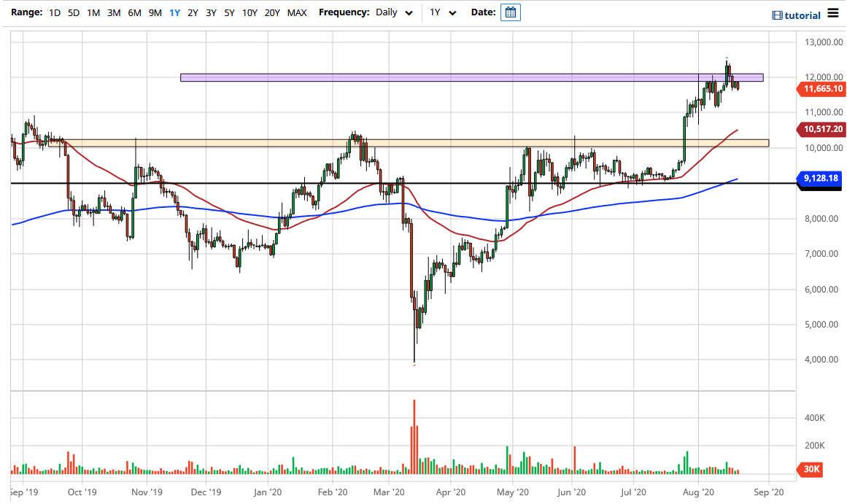
Task: Select the 1D range option
Action: (x=53, y=12)
